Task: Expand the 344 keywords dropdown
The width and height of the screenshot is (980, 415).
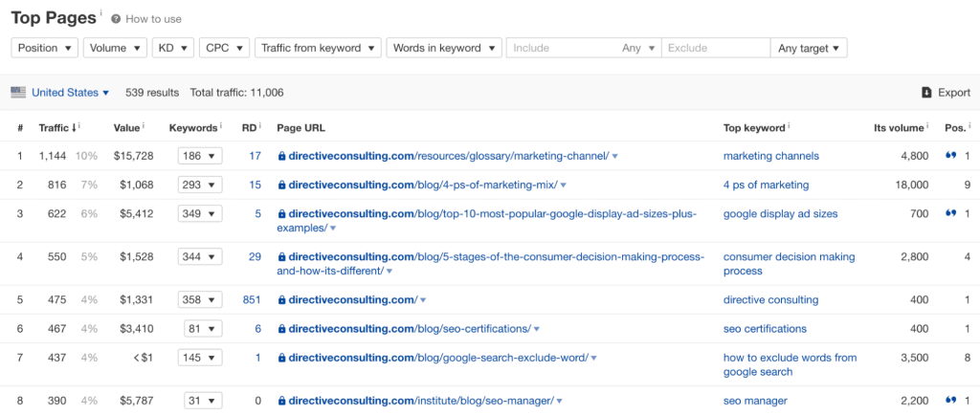Action: pos(200,256)
